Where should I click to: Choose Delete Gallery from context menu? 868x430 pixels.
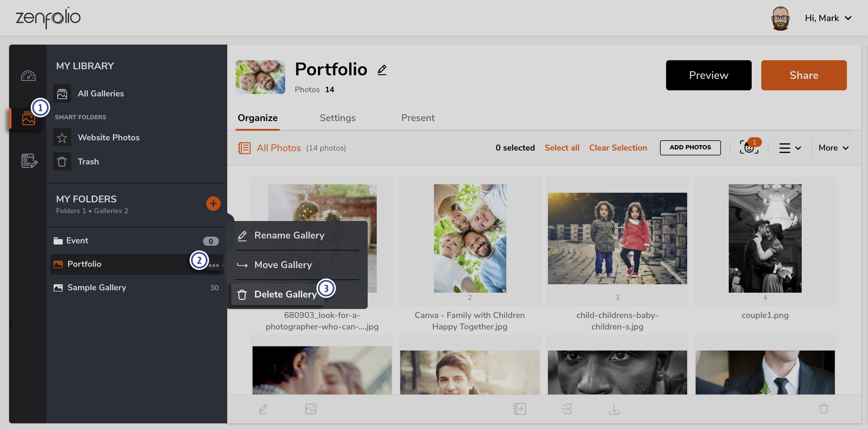pyautogui.click(x=278, y=294)
